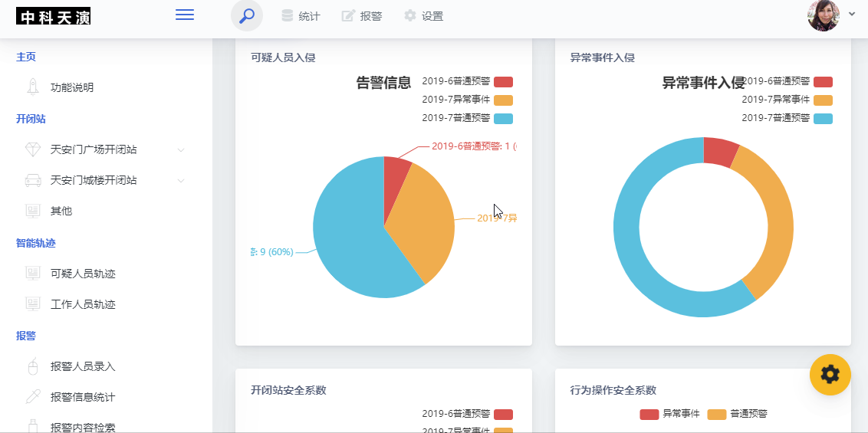Screen dimensions: 868x433
Task: Open the floating yellow gear settings button
Action: coord(830,375)
